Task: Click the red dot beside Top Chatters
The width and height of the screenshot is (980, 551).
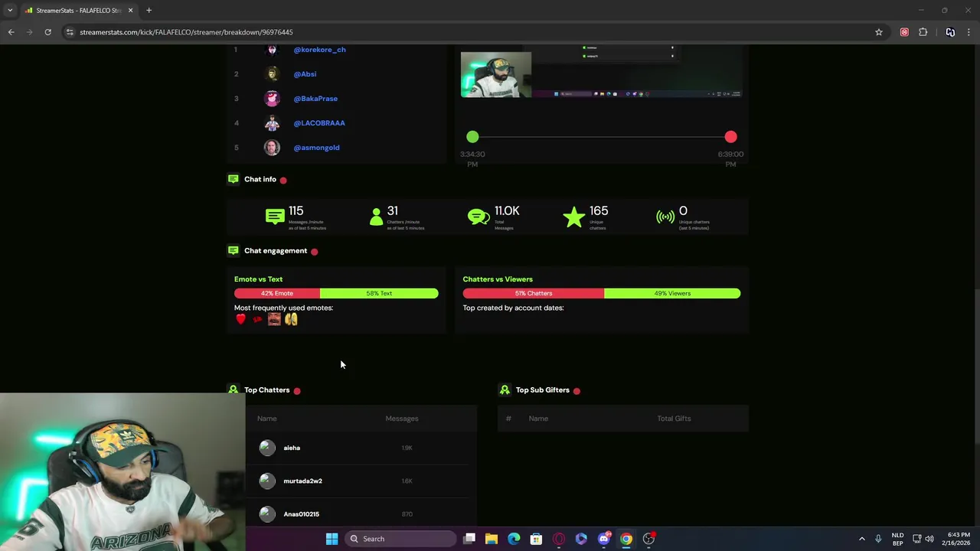Action: click(x=297, y=391)
